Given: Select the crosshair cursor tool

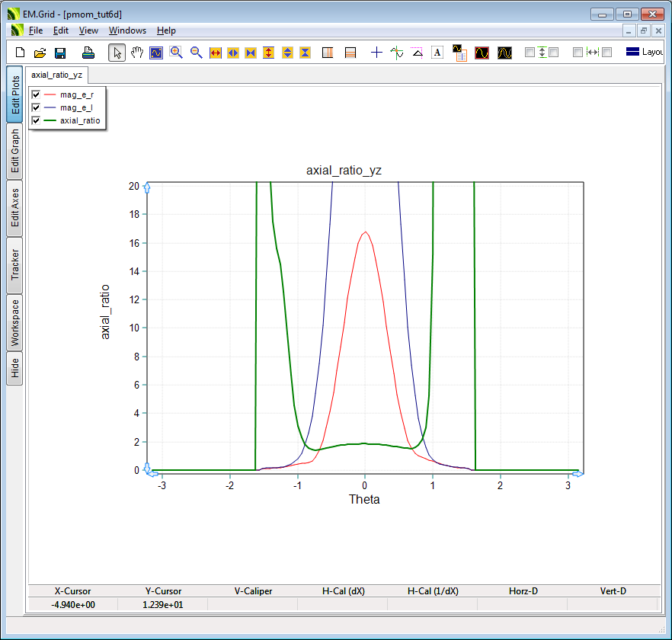Looking at the screenshot, I should tap(376, 53).
